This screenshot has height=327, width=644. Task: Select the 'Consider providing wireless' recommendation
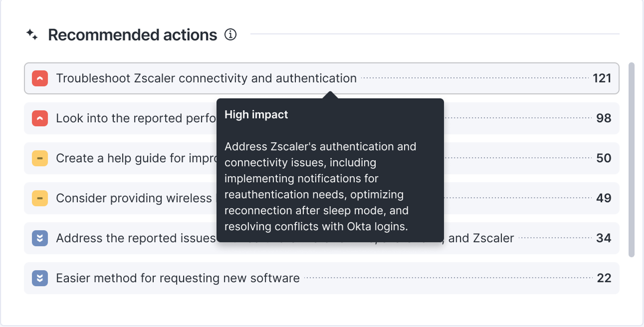(134, 198)
